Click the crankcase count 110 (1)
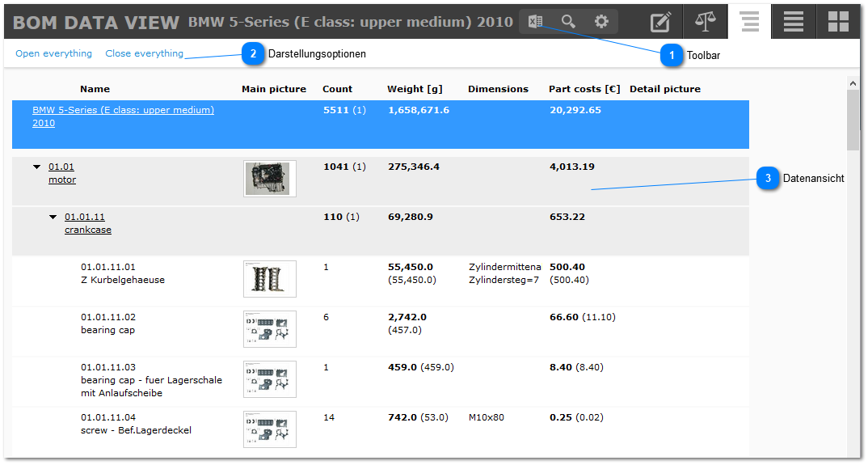Image resolution: width=868 pixels, height=465 pixels. click(x=342, y=218)
